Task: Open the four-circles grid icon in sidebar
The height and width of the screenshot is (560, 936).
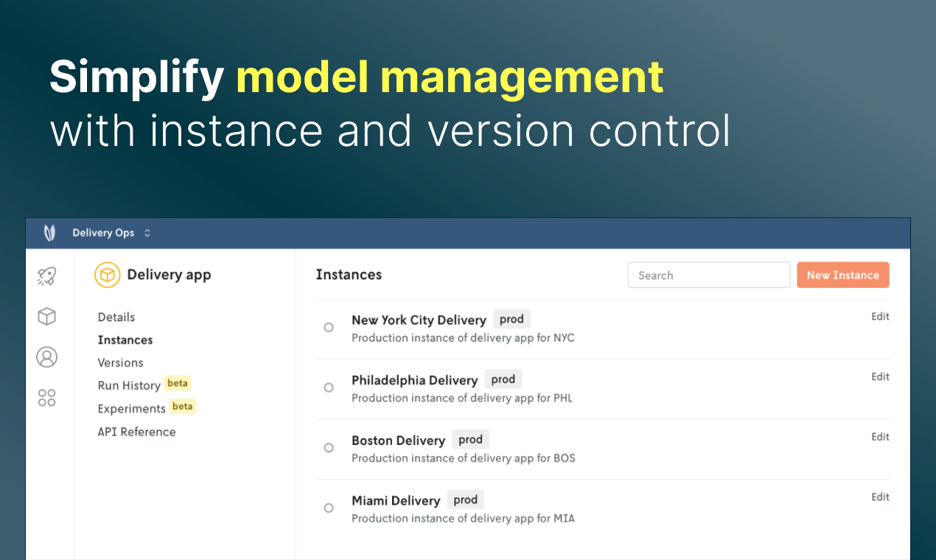Action: (x=47, y=398)
